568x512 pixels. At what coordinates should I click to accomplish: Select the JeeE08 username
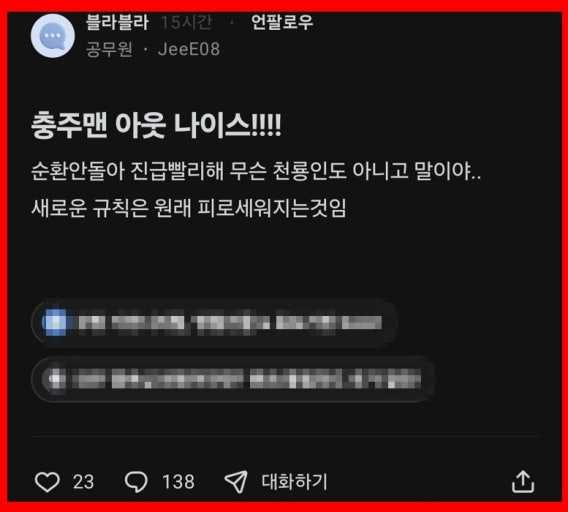[x=189, y=49]
